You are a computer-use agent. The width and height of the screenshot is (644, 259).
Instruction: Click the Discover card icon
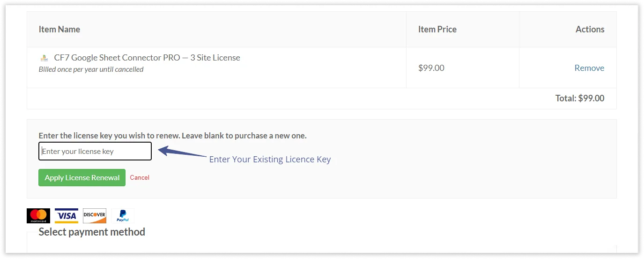[x=95, y=216]
